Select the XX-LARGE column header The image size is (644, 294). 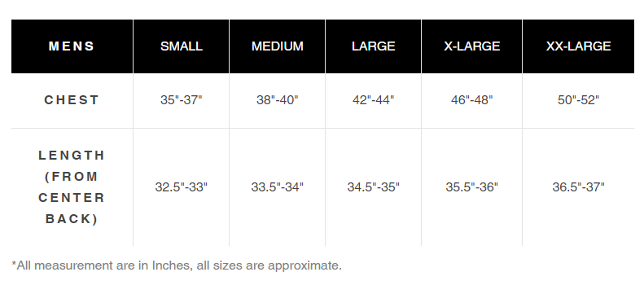[x=578, y=46]
